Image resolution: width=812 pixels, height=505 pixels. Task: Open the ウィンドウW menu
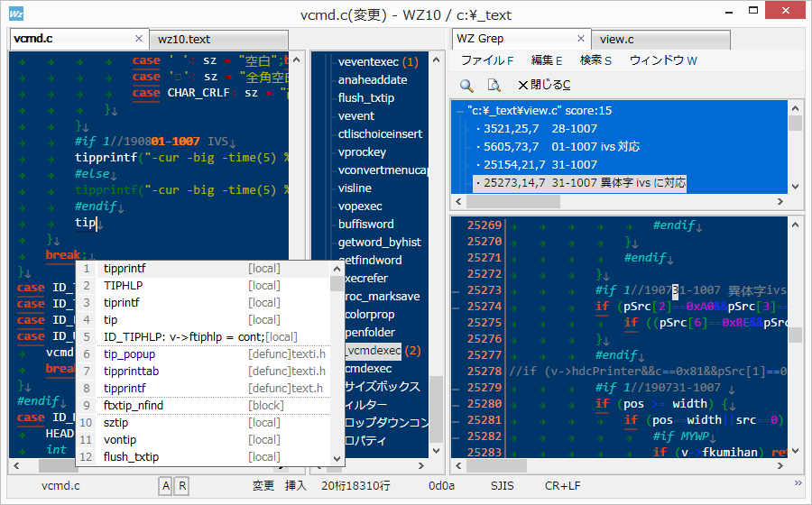point(663,60)
